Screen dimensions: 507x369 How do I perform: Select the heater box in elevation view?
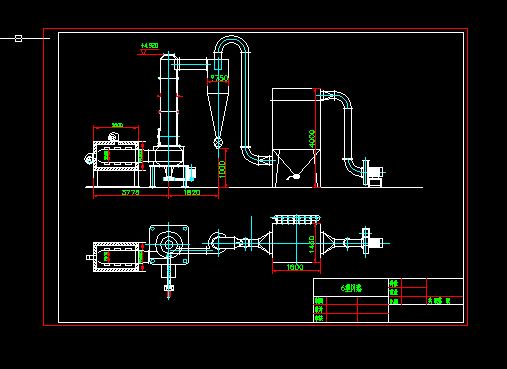(116, 156)
